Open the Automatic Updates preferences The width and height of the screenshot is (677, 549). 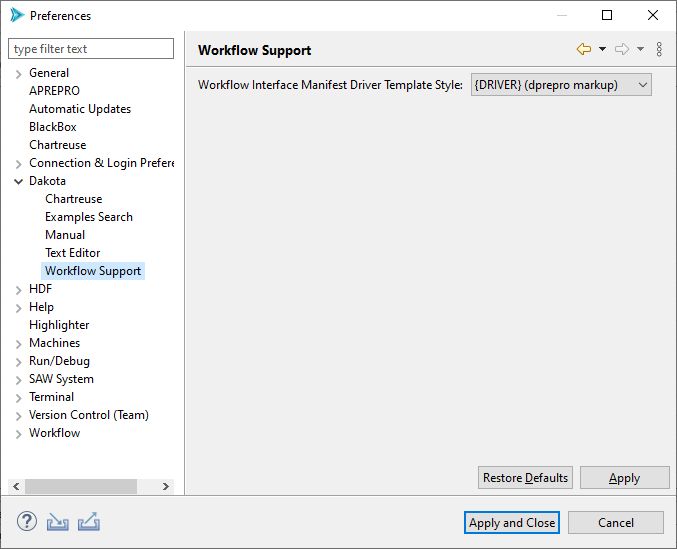pyautogui.click(x=80, y=109)
